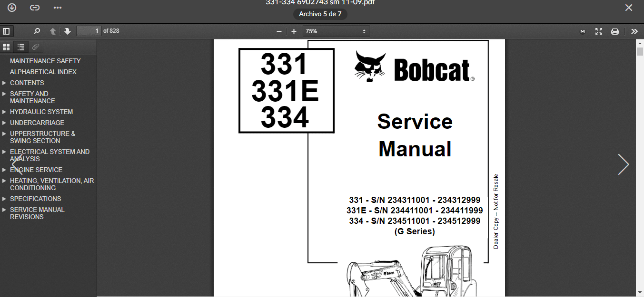Expand the UNDERCARRIAGE section

tap(4, 123)
